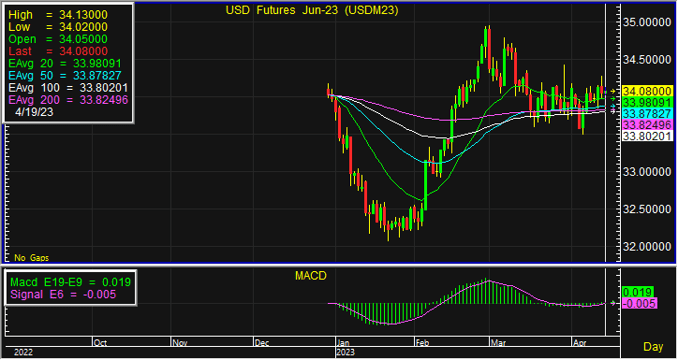678x360 pixels.
Task: Click the Feb label on time axis
Action: coord(422,343)
